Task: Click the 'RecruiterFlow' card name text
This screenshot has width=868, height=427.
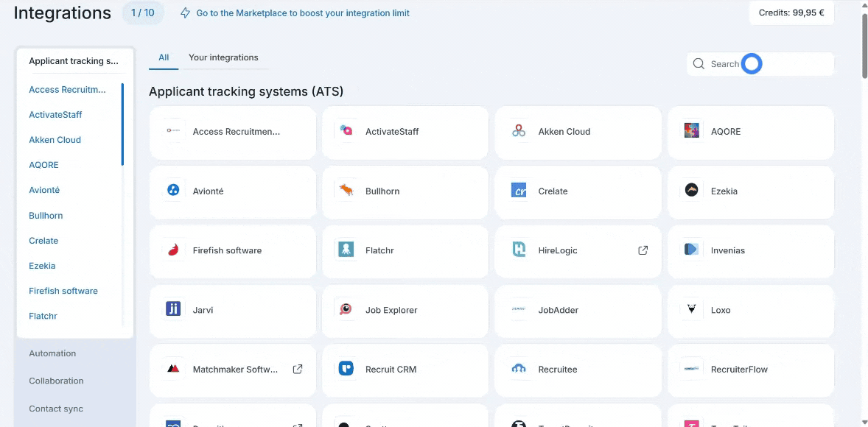Action: coord(739,370)
